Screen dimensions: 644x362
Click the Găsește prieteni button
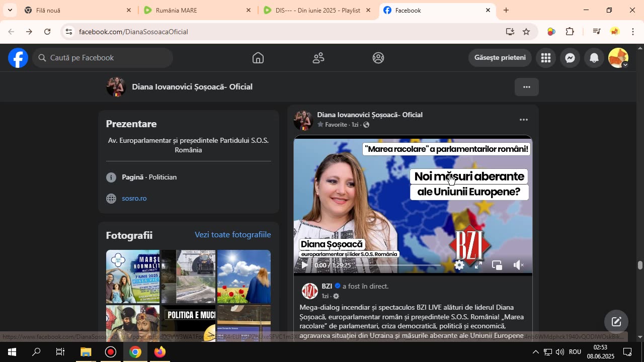[x=500, y=58]
